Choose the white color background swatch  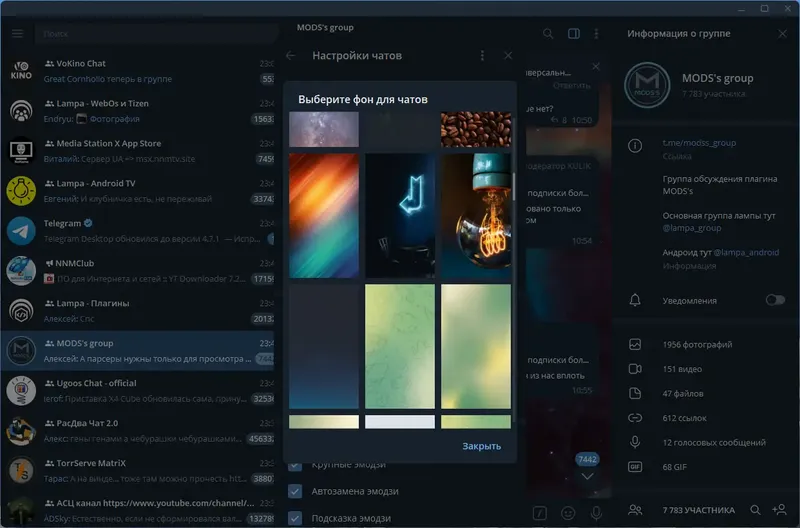click(400, 421)
